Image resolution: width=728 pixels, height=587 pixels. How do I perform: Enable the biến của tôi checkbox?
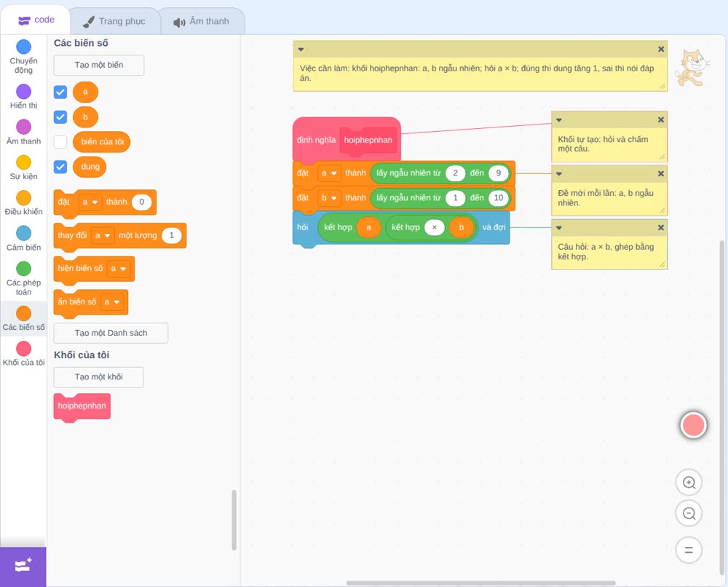coord(60,141)
